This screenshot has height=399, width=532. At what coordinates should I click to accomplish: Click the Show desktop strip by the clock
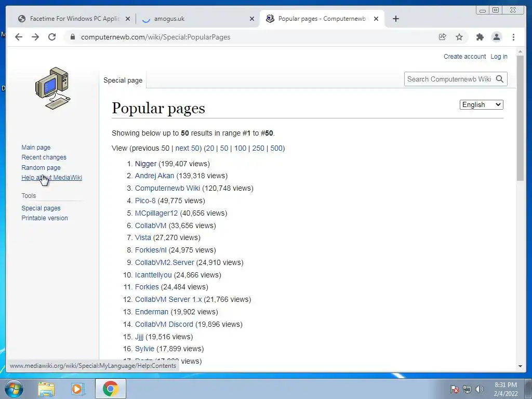click(x=528, y=389)
